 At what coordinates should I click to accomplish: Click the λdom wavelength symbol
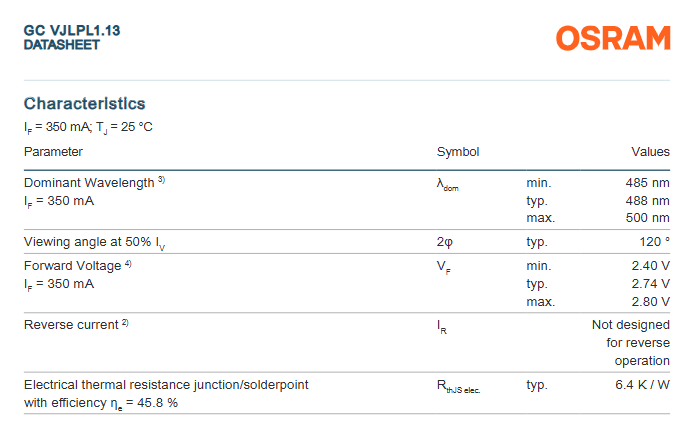[x=448, y=185]
